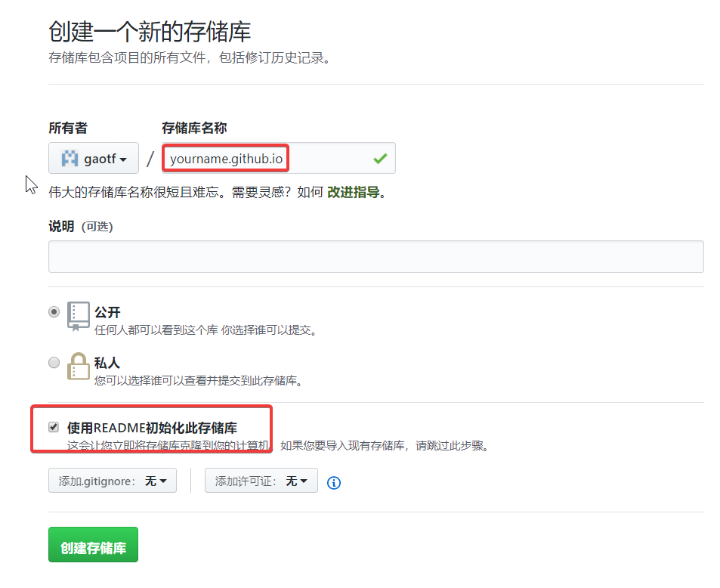Open the 添加.gitignore dropdown
The height and width of the screenshot is (588, 720).
pyautogui.click(x=113, y=481)
